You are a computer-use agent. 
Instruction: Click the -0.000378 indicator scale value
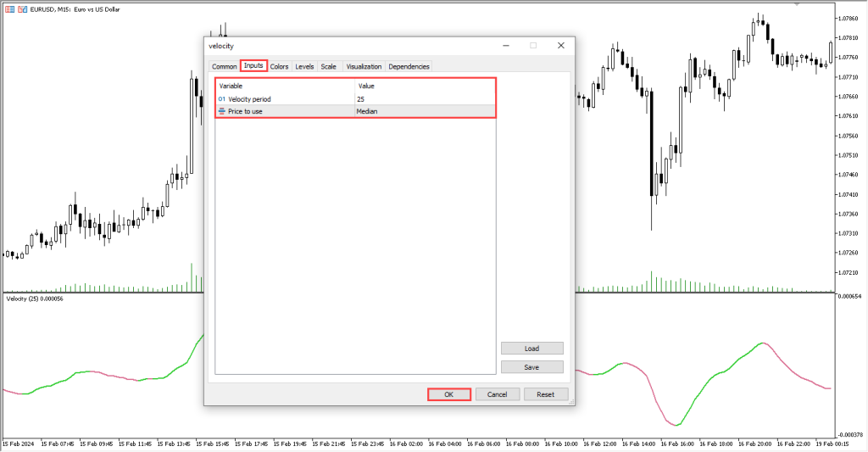point(849,435)
